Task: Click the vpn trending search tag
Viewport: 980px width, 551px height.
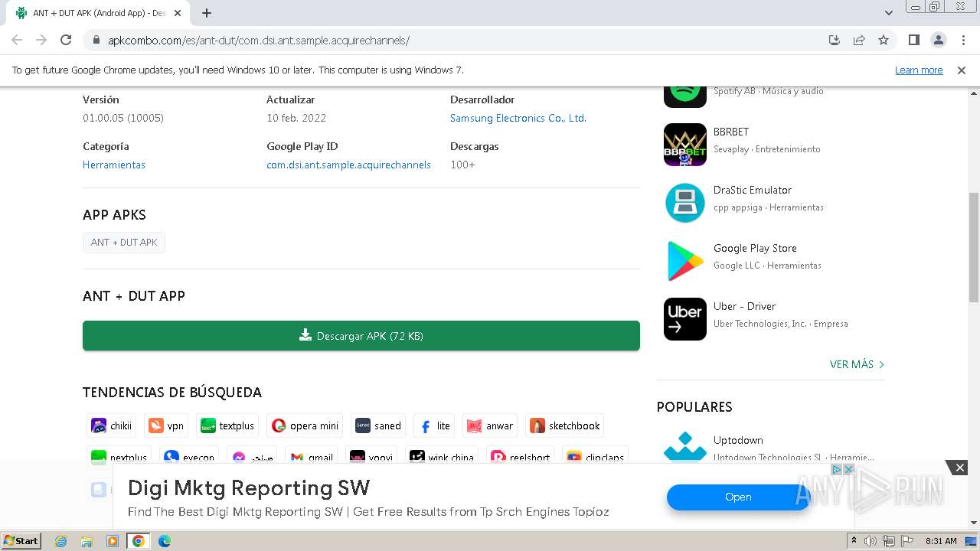Action: [167, 425]
